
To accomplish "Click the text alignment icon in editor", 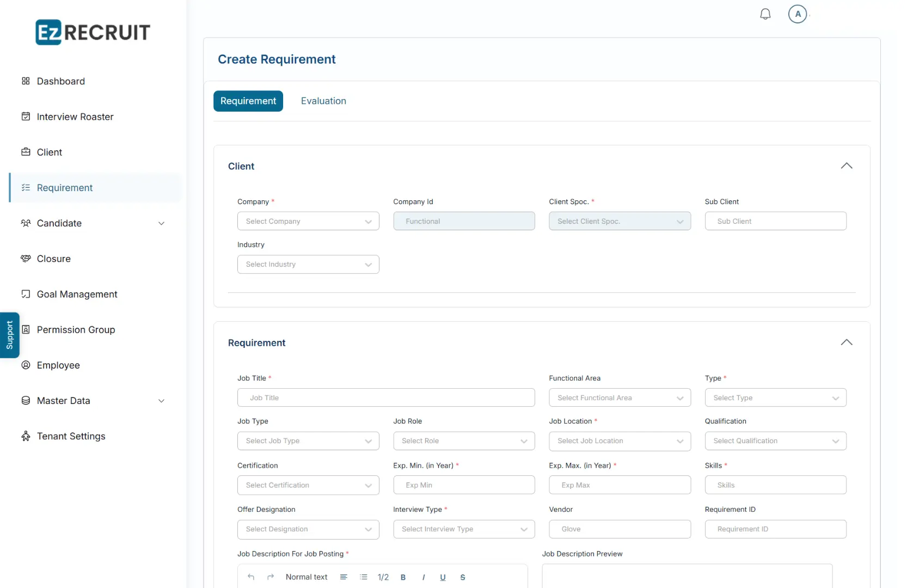I will click(344, 577).
